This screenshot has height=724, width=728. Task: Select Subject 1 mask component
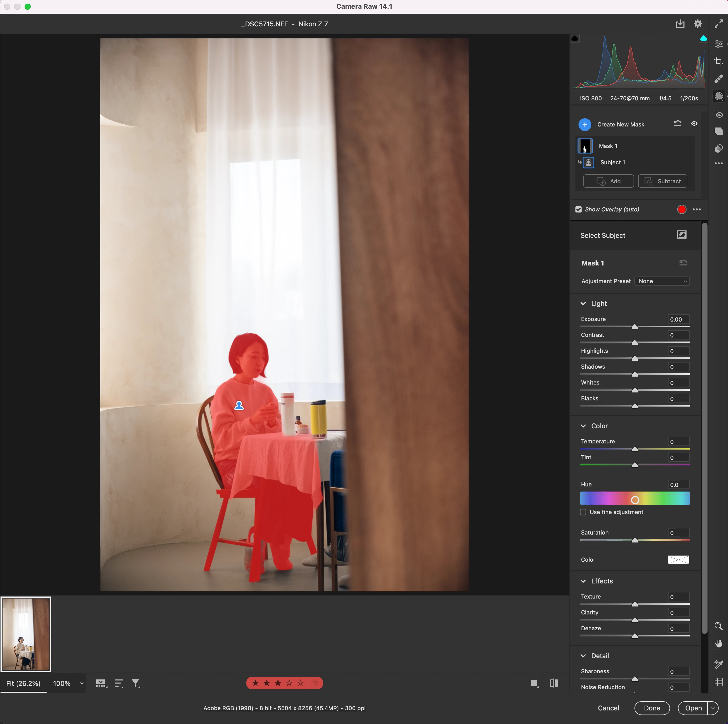pyautogui.click(x=612, y=162)
